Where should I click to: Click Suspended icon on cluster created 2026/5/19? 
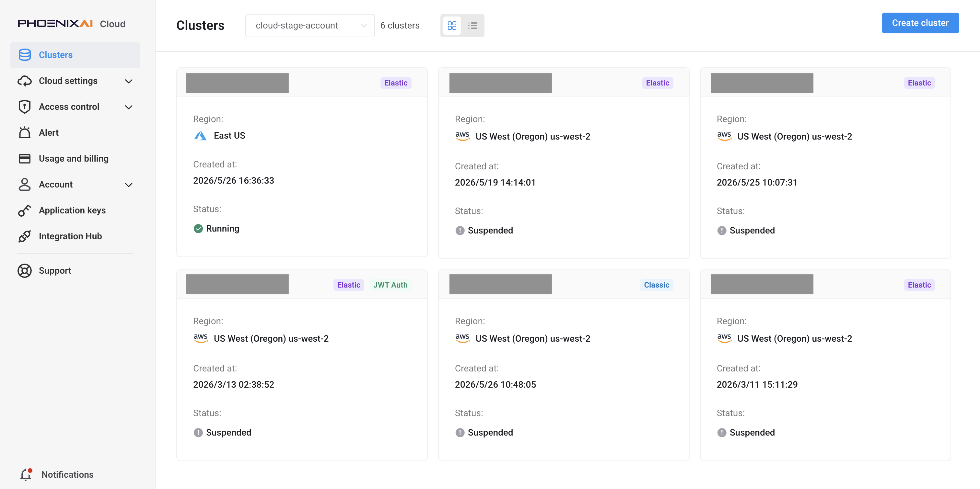[460, 231]
